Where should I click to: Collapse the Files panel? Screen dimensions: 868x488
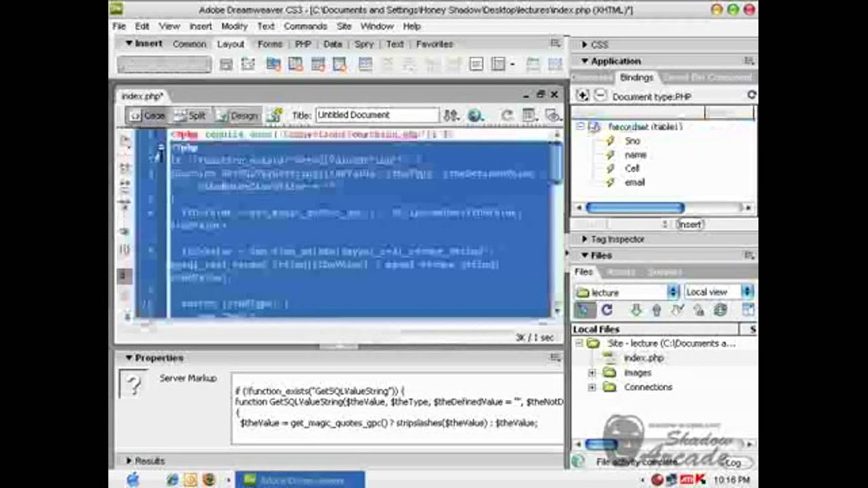[585, 256]
